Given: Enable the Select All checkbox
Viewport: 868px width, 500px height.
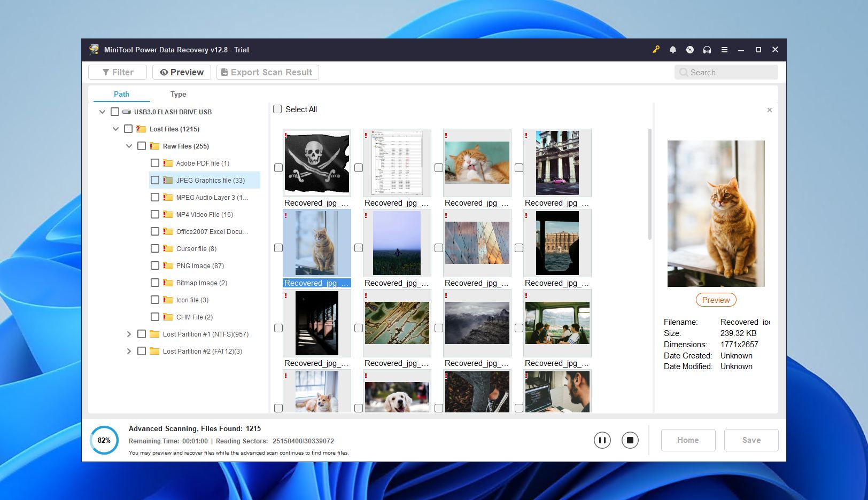Looking at the screenshot, I should coord(277,109).
